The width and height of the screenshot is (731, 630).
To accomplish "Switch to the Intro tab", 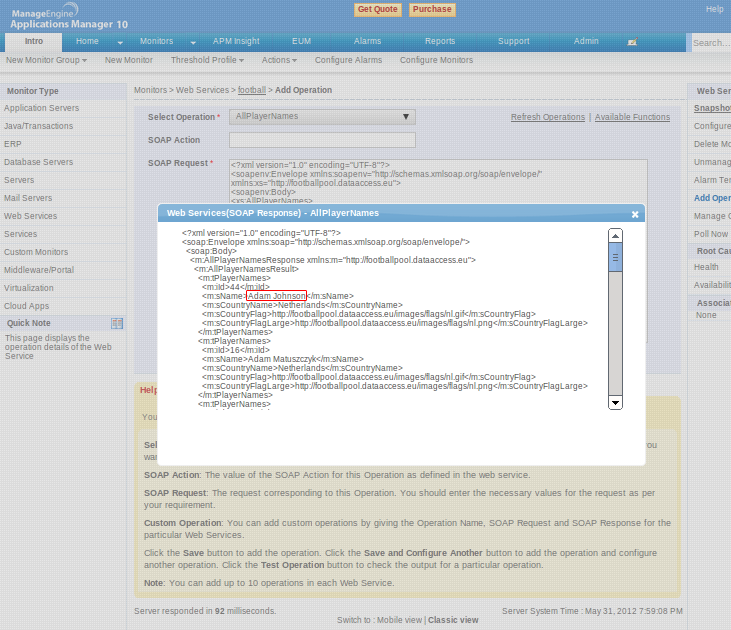I will (x=34, y=42).
